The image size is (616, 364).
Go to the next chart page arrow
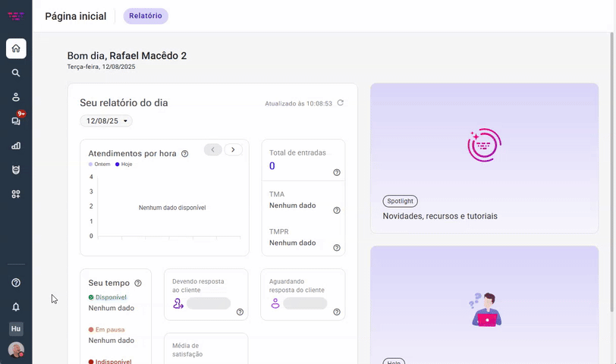(x=233, y=149)
